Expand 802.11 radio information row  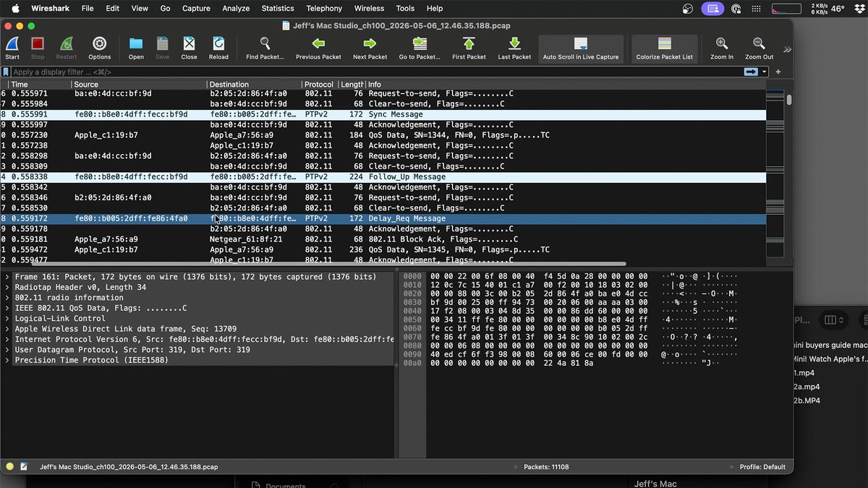(x=7, y=298)
